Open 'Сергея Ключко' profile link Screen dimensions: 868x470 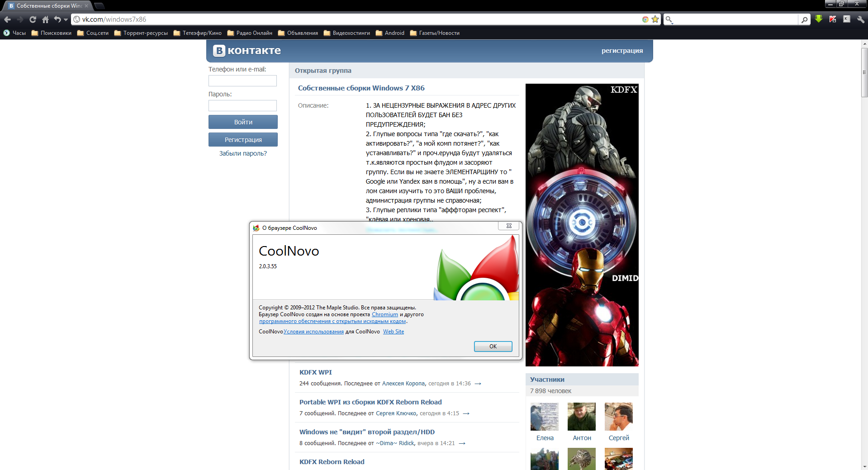[x=396, y=413]
